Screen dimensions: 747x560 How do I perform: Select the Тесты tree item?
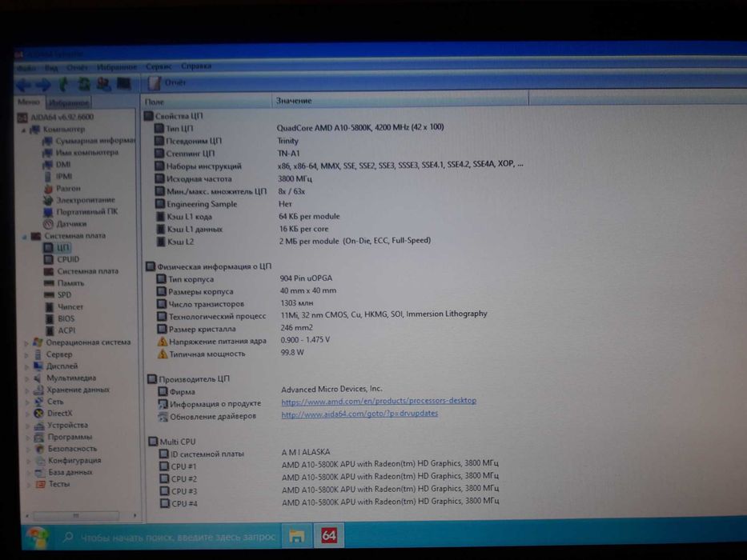pos(53,484)
